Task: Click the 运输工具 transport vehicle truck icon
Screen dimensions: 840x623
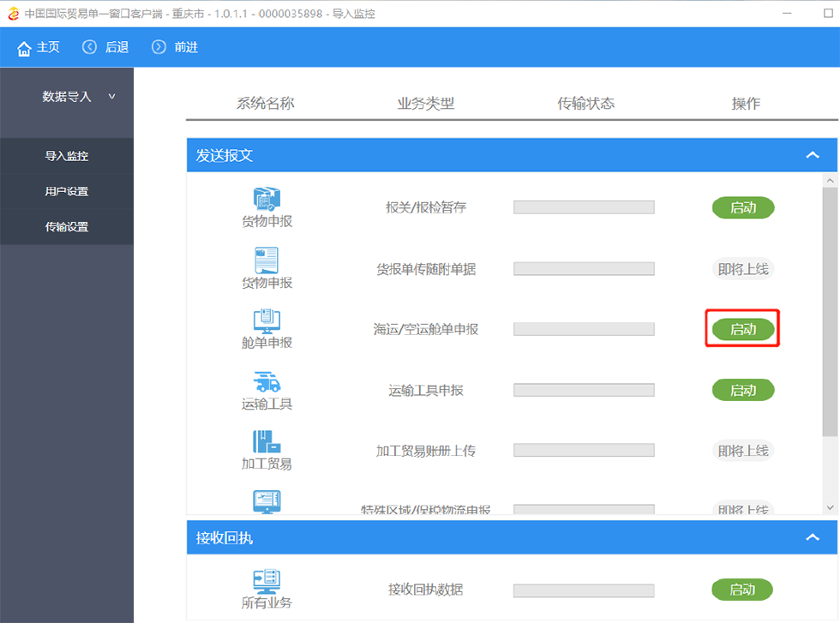Action: tap(267, 382)
